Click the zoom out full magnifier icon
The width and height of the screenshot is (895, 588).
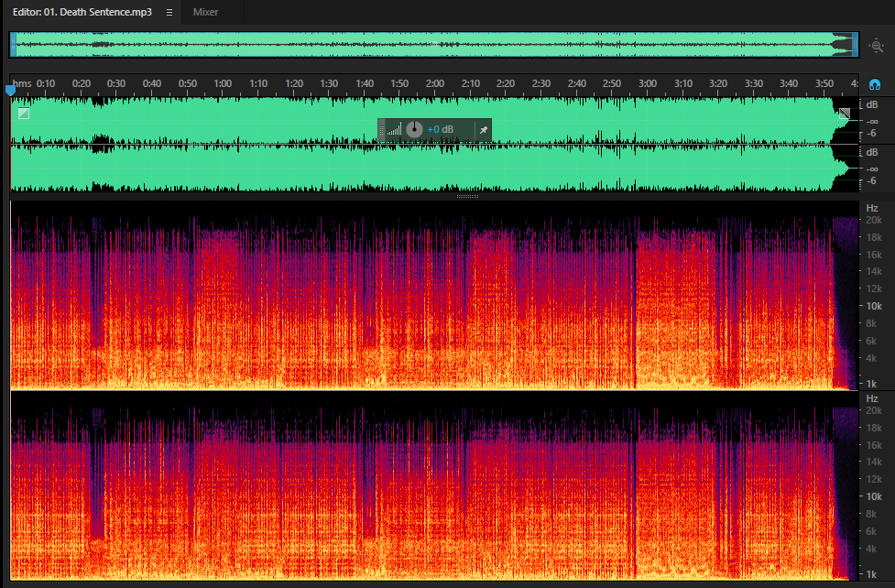click(x=876, y=45)
